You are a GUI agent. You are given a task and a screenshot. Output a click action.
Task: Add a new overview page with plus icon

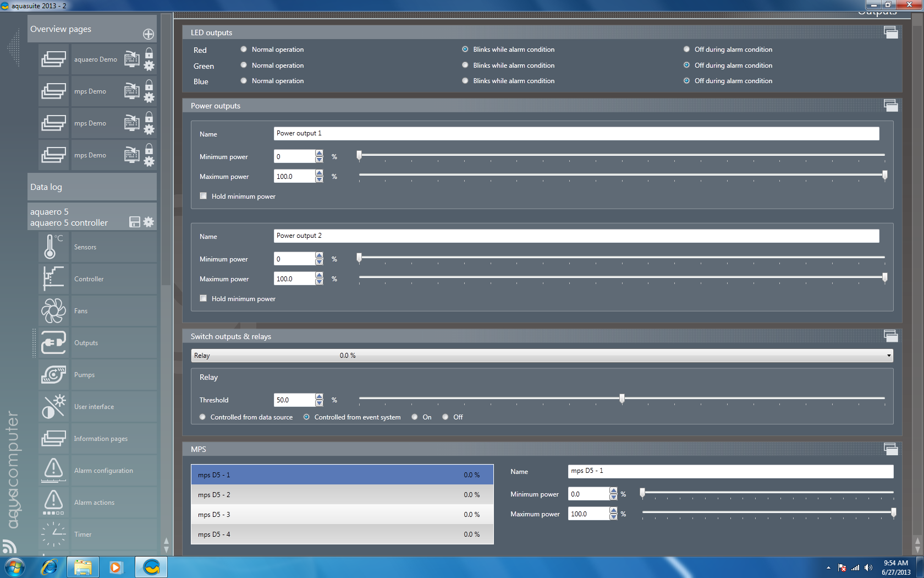148,34
